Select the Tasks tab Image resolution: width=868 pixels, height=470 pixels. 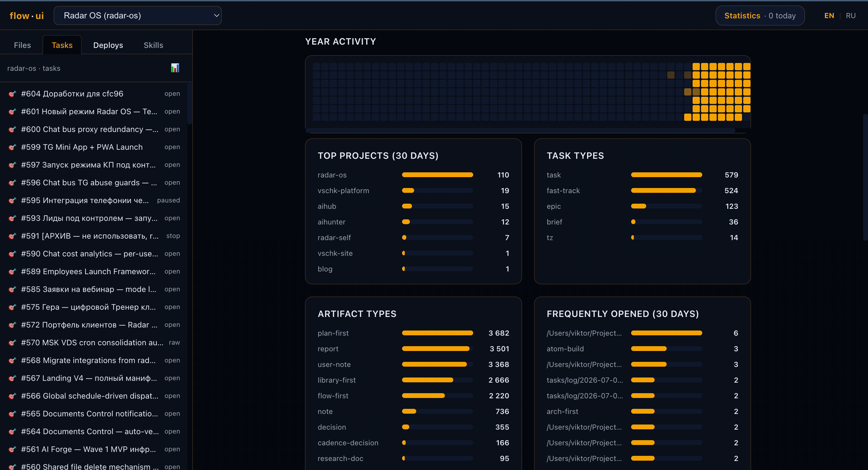pos(62,45)
